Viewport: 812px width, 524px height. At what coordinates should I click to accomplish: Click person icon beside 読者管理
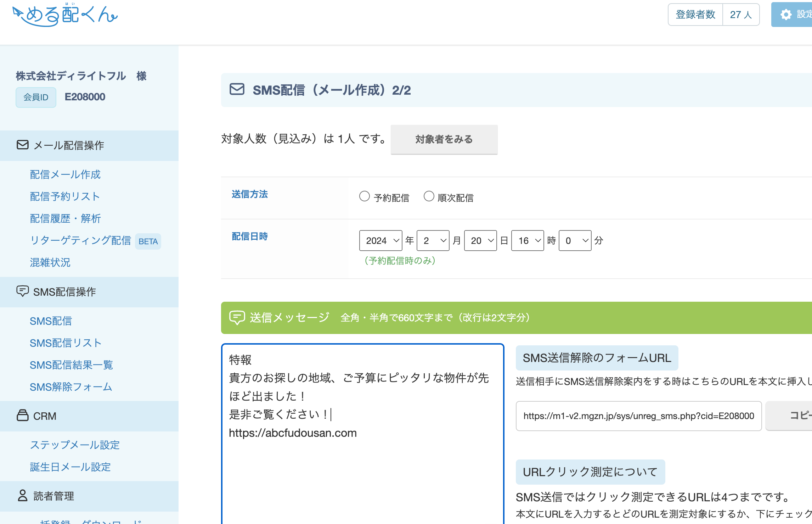point(23,496)
